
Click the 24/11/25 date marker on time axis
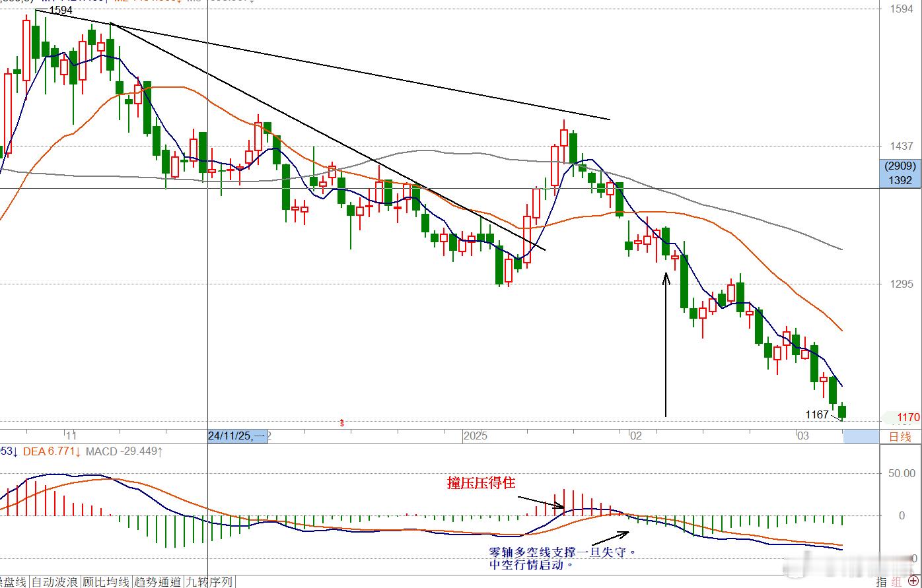coord(238,436)
